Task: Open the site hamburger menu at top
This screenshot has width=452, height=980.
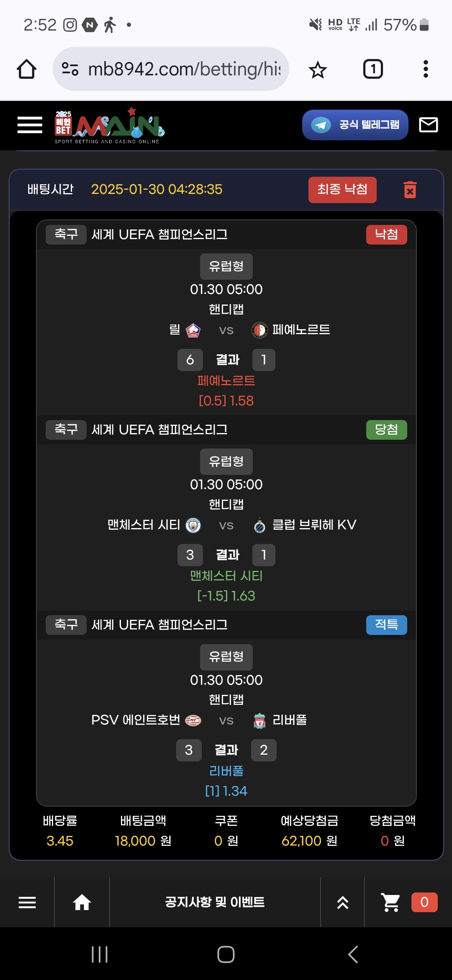Action: coord(30,125)
